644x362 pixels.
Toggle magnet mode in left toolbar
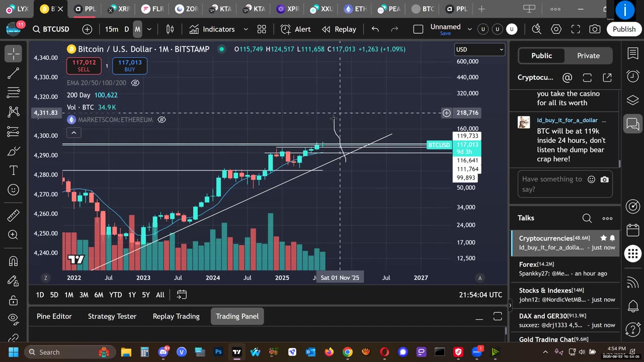pos(14,260)
